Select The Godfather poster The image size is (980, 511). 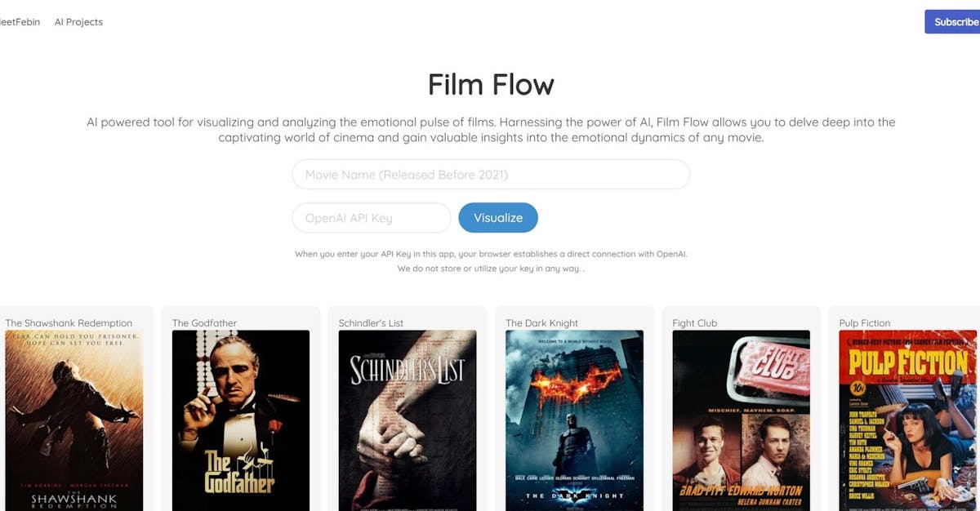pyautogui.click(x=241, y=420)
